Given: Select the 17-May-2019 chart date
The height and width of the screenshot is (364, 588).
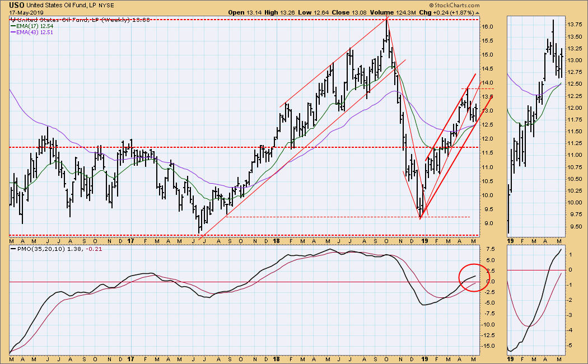Looking at the screenshot, I should (x=26, y=12).
